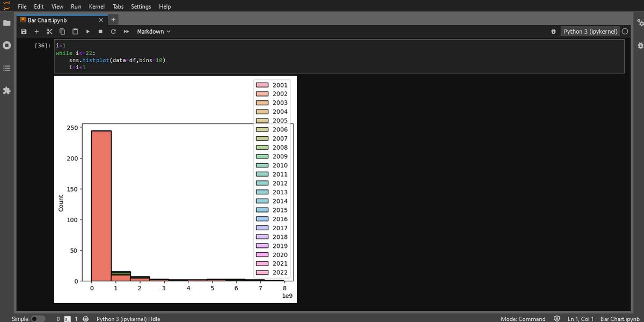Open the Property Inspector gears icon
This screenshot has width=644, height=322.
point(639,23)
